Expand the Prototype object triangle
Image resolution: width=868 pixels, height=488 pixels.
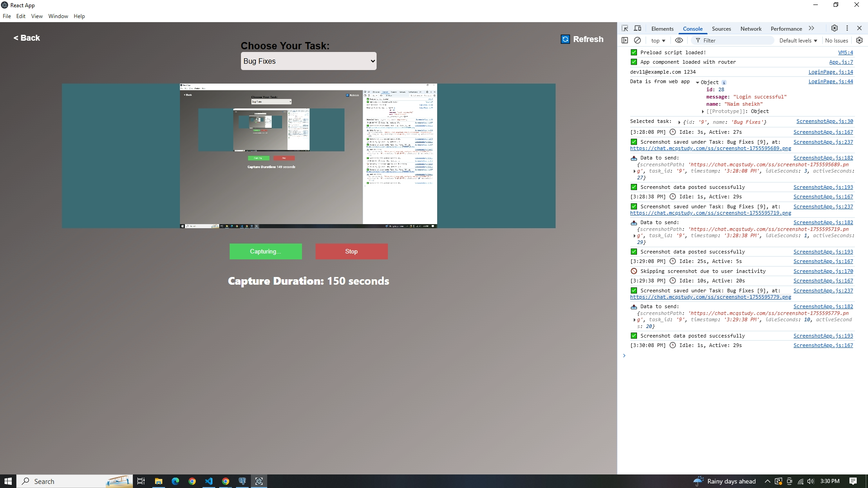click(x=703, y=112)
